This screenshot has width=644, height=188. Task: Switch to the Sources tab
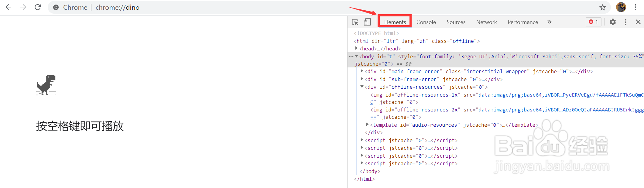coord(456,22)
